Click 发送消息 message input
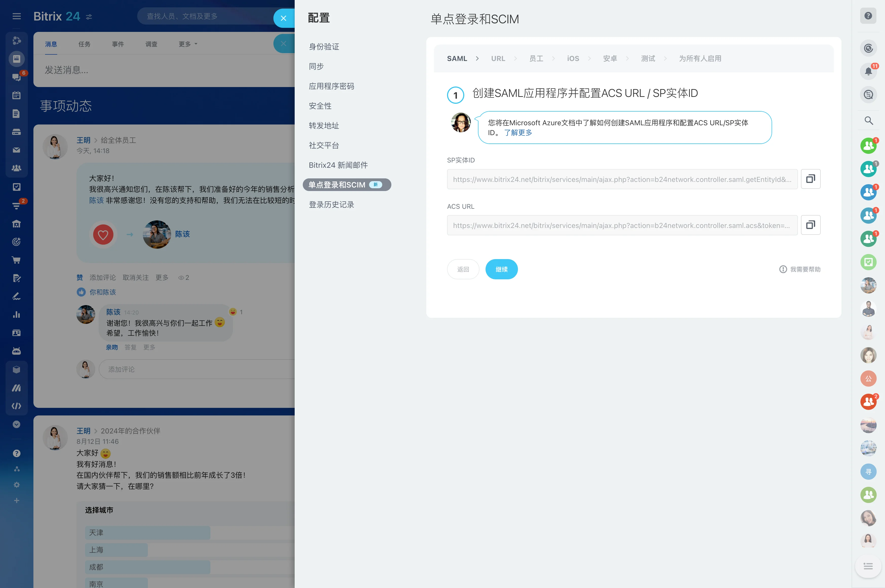The width and height of the screenshot is (885, 588). tap(164, 70)
